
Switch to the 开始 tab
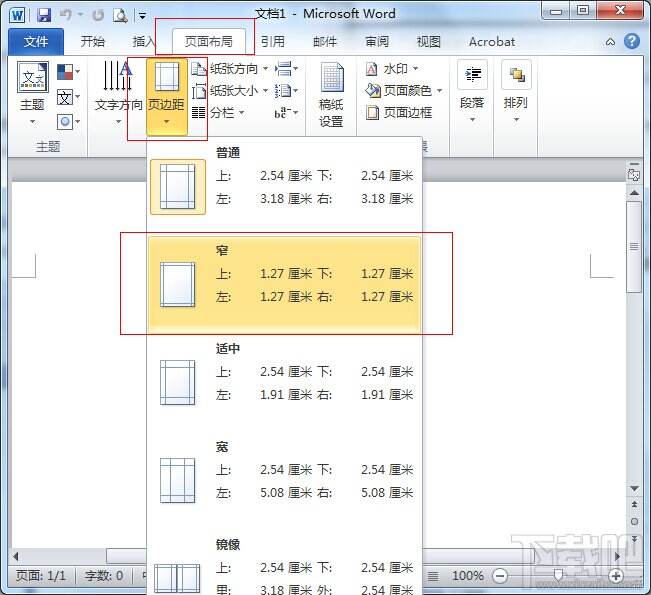93,42
